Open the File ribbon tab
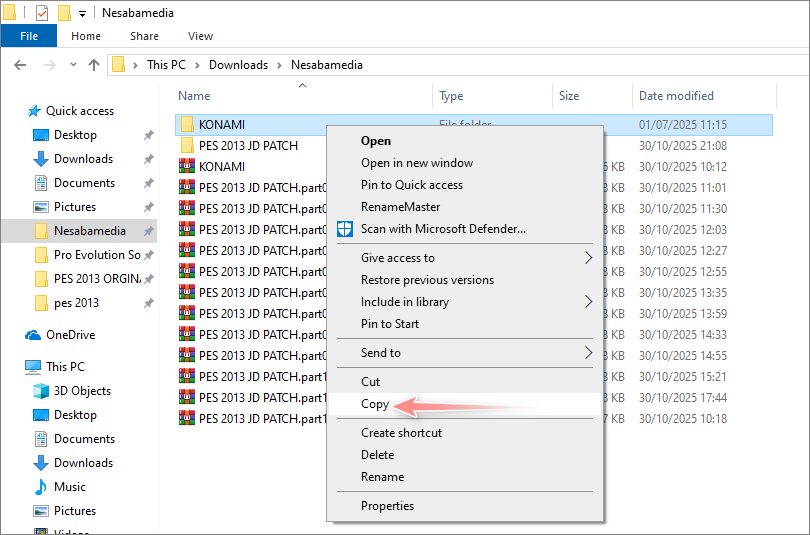The width and height of the screenshot is (810, 535). coord(29,36)
